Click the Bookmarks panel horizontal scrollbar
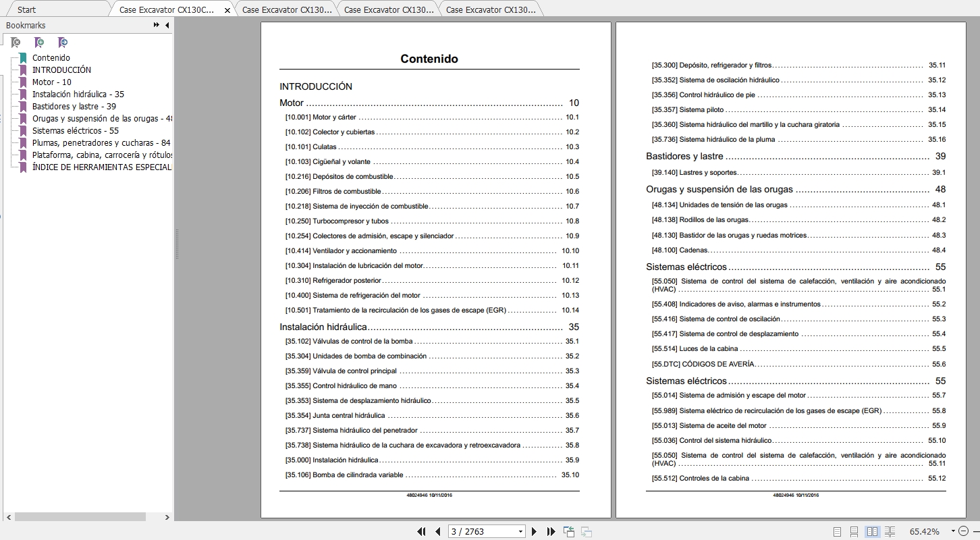 (80, 517)
